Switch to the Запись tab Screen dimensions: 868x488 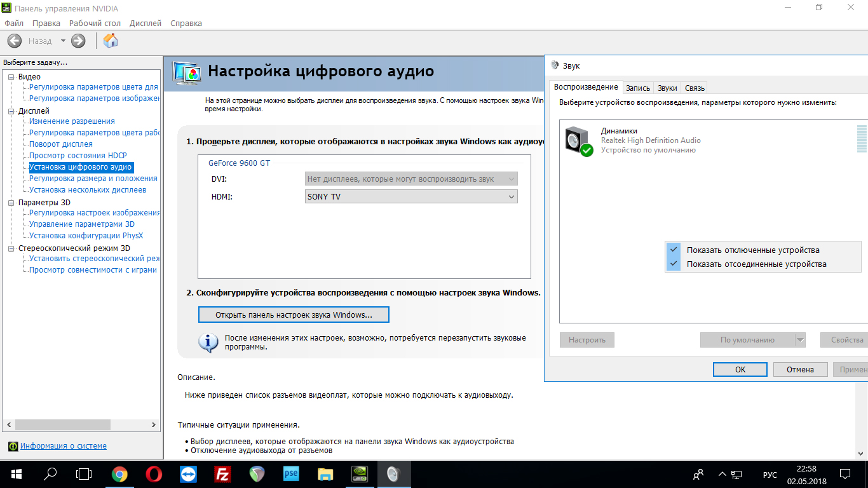click(637, 88)
